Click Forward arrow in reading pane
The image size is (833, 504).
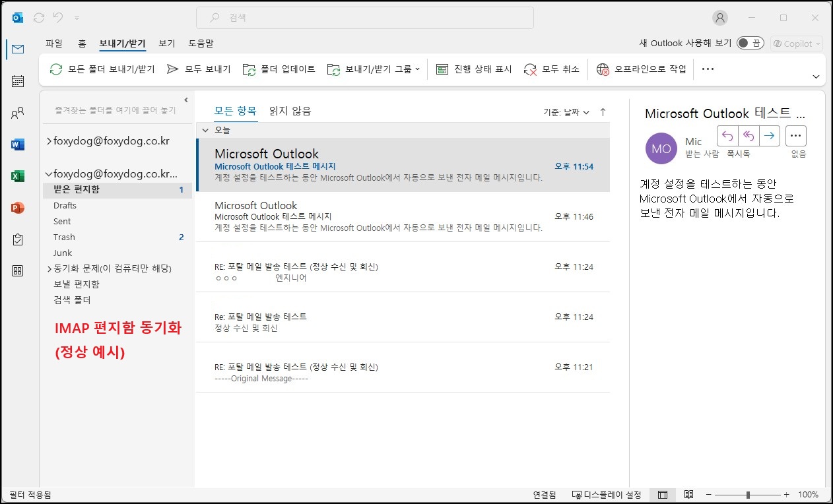click(x=770, y=136)
